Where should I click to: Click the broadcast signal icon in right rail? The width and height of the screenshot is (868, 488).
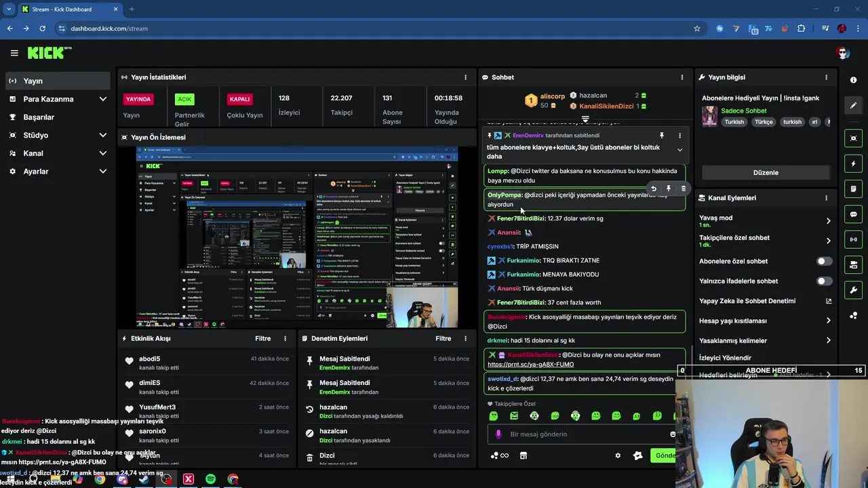tap(853, 239)
